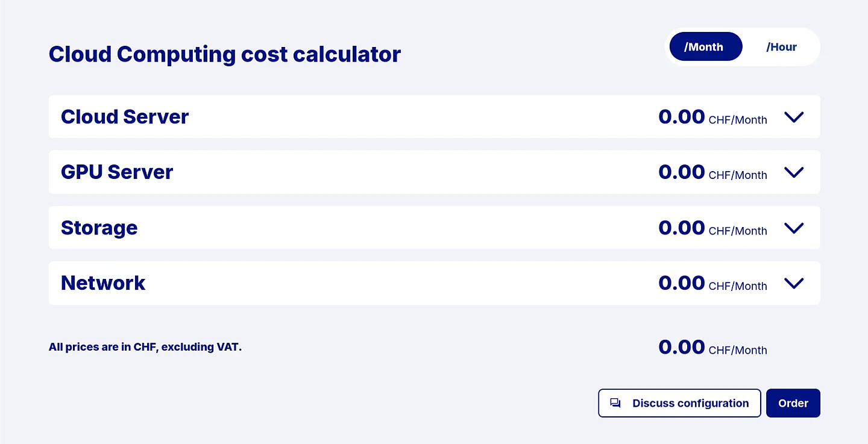Click the total 0.00 CHF/Month amount
The height and width of the screenshot is (444, 868).
pyautogui.click(x=712, y=347)
